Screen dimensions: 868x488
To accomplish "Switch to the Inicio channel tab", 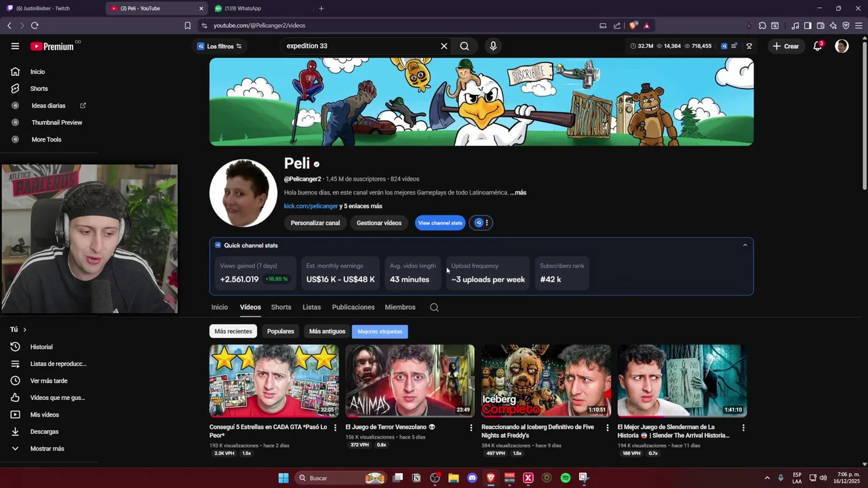I will pyautogui.click(x=220, y=307).
